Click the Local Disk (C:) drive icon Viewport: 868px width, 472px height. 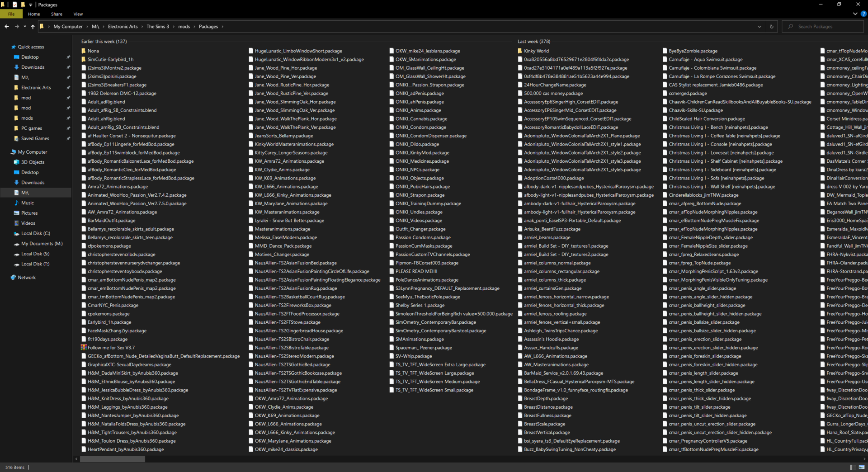tap(17, 234)
